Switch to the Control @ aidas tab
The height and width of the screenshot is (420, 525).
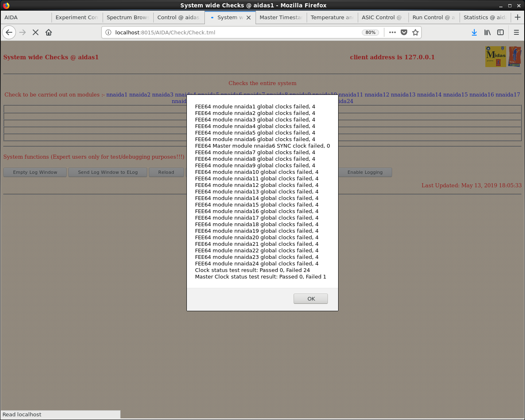(x=179, y=17)
